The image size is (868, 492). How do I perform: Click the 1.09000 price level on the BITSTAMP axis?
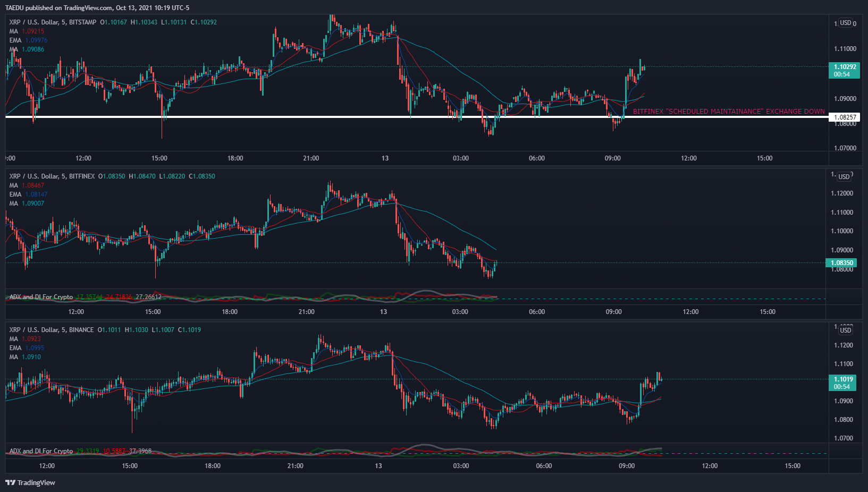coord(845,99)
